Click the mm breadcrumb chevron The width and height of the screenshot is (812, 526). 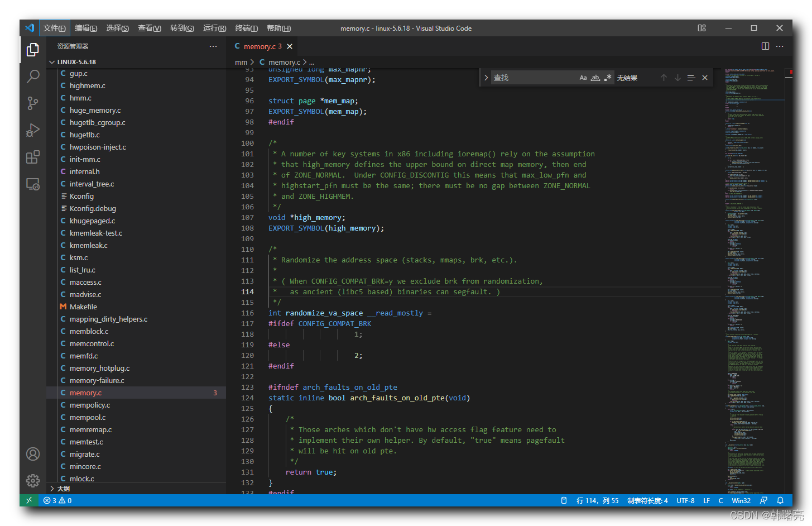pyautogui.click(x=252, y=62)
